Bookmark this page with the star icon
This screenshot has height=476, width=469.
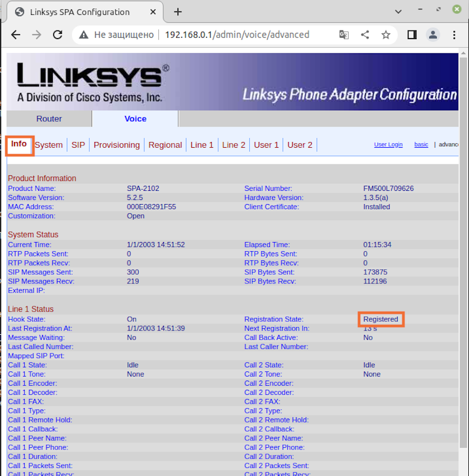(x=386, y=35)
